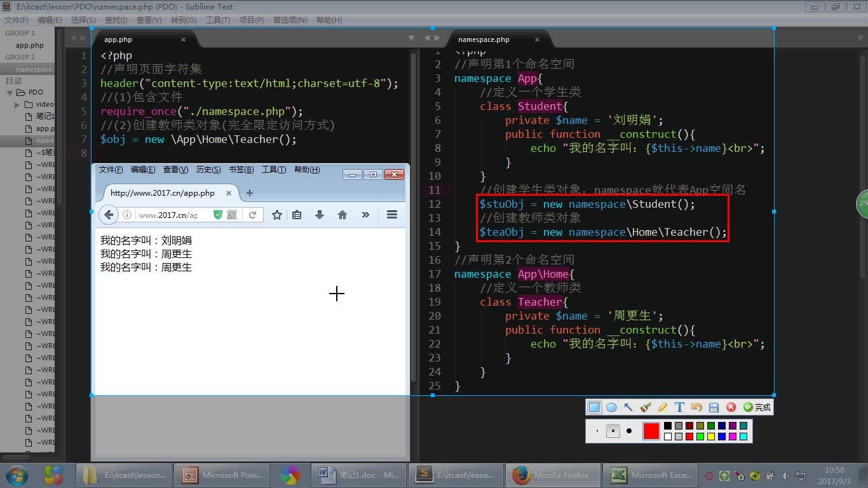Show bookmarks list icon in Firefox
Image resolution: width=868 pixels, height=488 pixels.
click(297, 215)
